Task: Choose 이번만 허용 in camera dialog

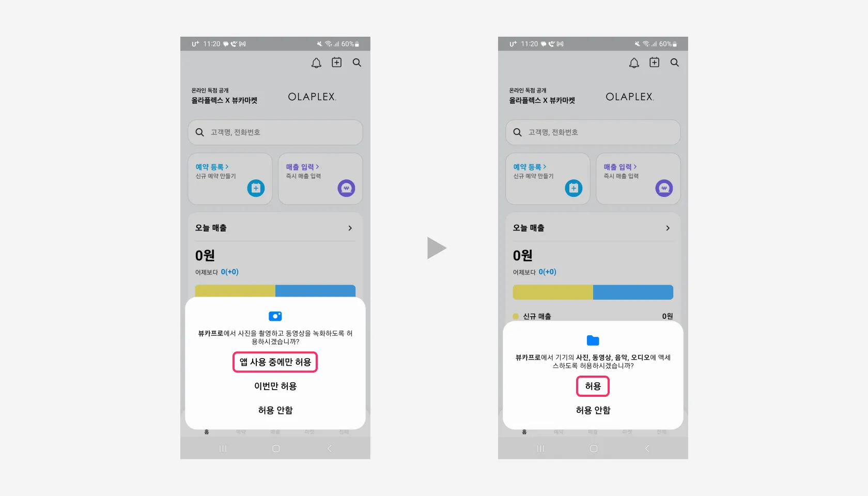Action: 275,386
